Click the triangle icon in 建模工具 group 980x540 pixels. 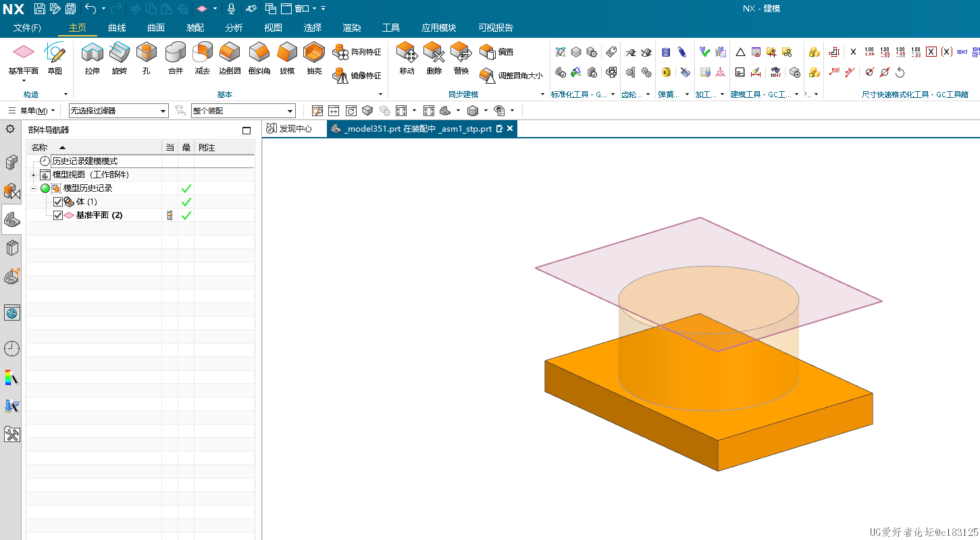click(740, 52)
